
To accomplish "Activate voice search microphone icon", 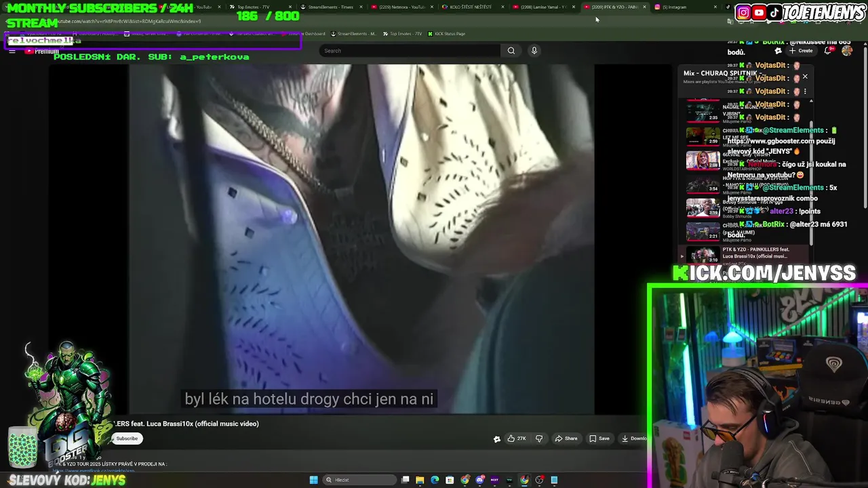I will point(534,51).
